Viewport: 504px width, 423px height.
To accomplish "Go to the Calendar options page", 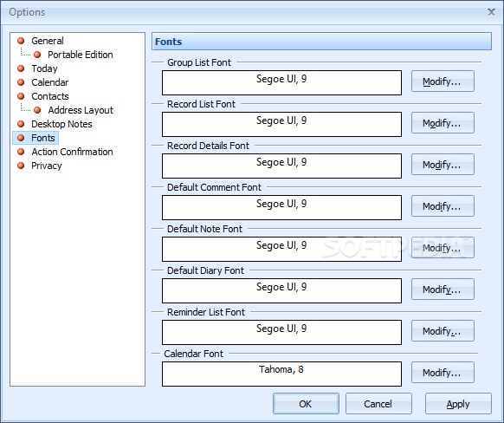I will coord(50,82).
